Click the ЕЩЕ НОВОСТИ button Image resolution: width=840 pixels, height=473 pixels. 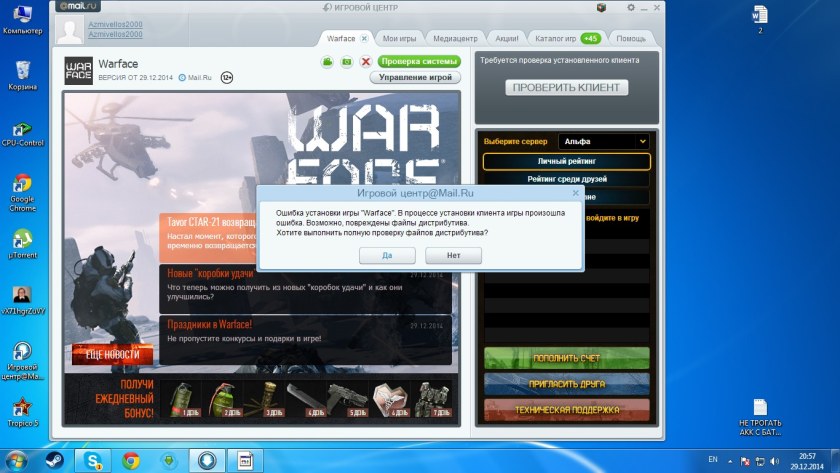(x=112, y=355)
